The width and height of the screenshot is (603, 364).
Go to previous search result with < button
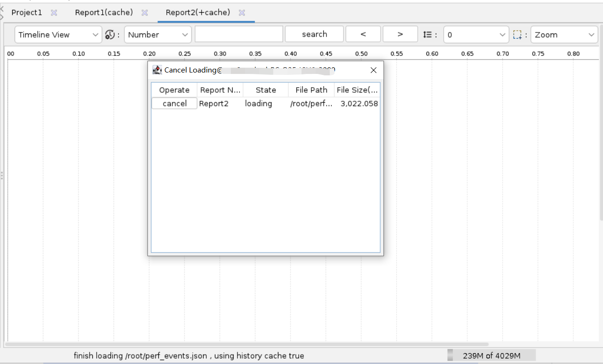point(363,34)
